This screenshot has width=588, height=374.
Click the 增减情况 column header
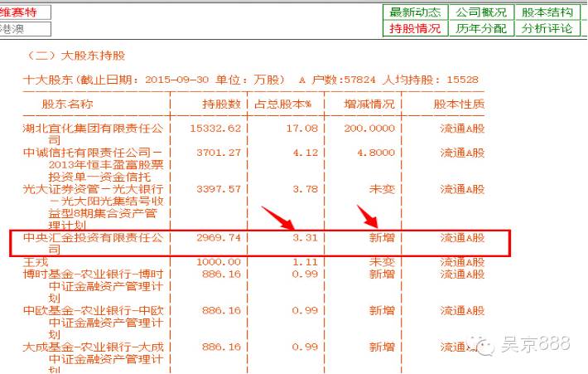369,104
